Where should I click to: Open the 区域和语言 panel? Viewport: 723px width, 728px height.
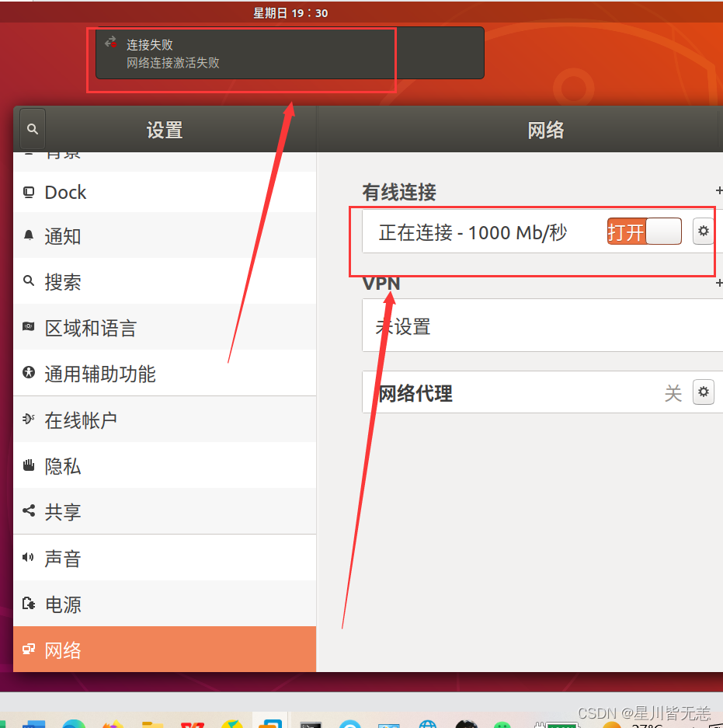point(165,327)
